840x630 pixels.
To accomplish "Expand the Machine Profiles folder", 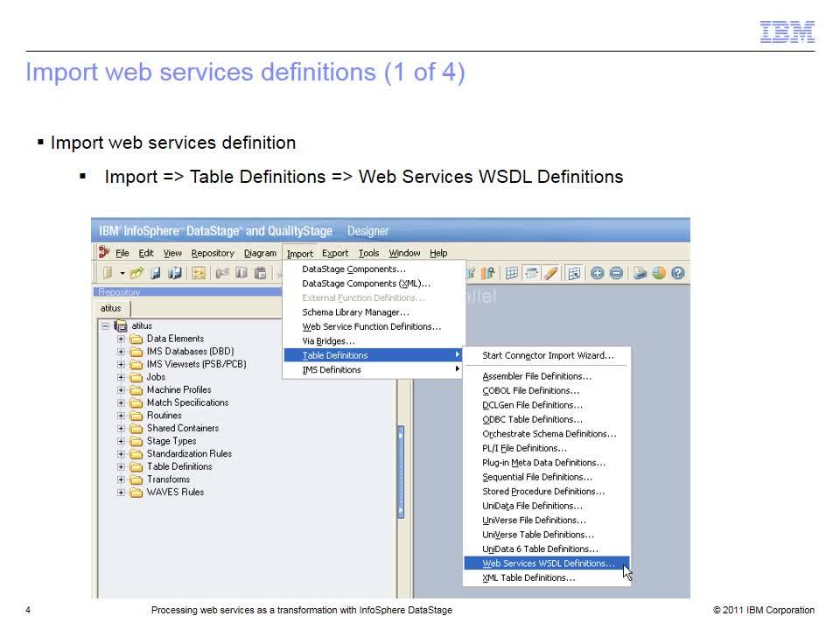I will point(121,390).
